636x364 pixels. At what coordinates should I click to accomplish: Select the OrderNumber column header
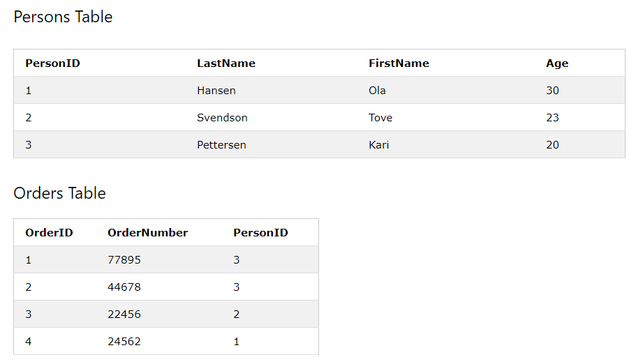click(x=147, y=233)
